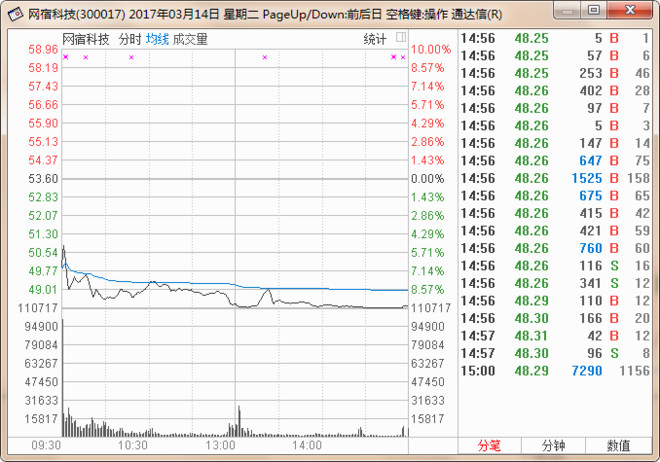Select the tick row with volume 421
Viewport: 660px width, 462px height.
point(555,231)
